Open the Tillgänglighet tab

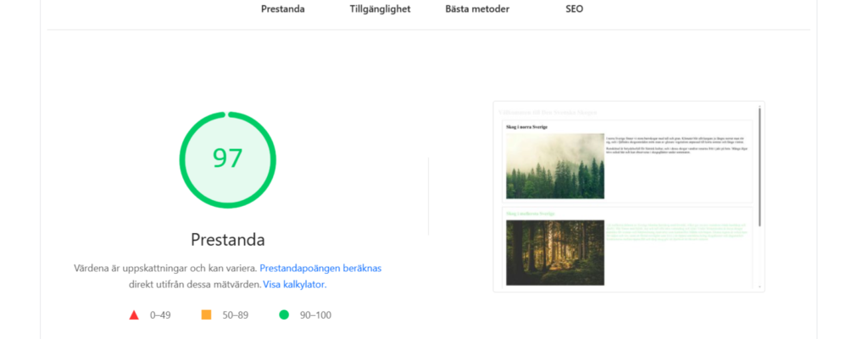(x=380, y=9)
